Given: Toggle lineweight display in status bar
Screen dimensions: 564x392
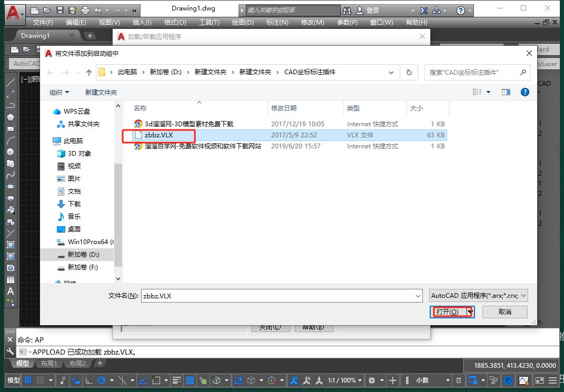Looking at the screenshot, I should pyautogui.click(x=176, y=380).
